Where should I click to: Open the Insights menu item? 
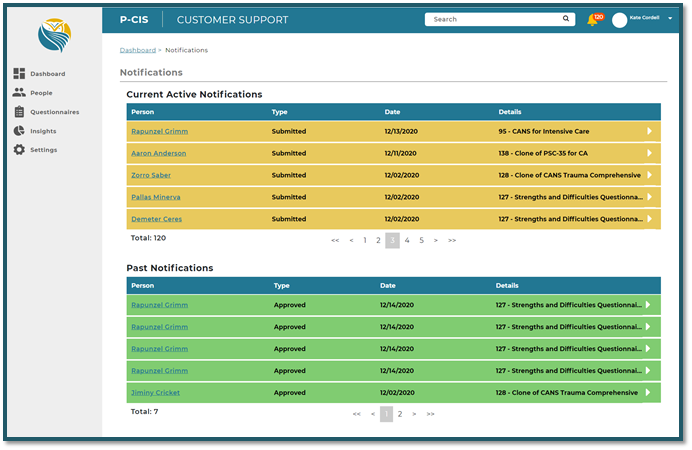(43, 131)
